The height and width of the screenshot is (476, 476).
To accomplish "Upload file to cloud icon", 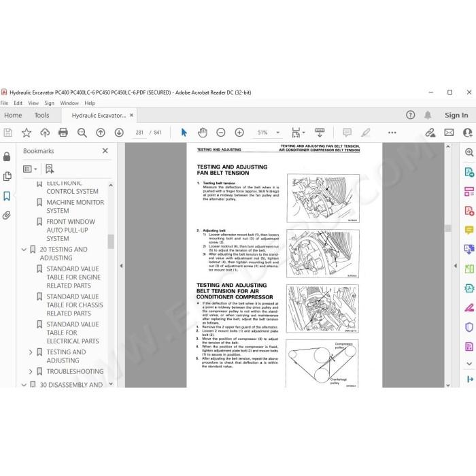I will [45, 133].
